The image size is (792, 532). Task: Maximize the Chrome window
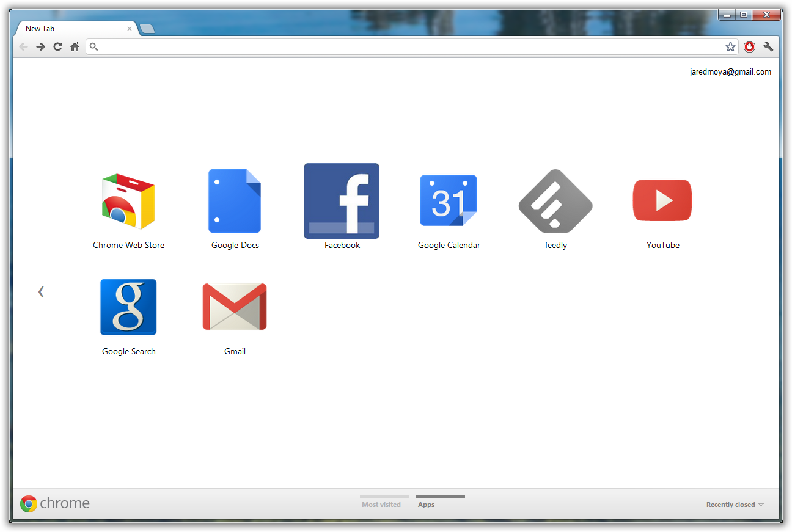click(744, 15)
